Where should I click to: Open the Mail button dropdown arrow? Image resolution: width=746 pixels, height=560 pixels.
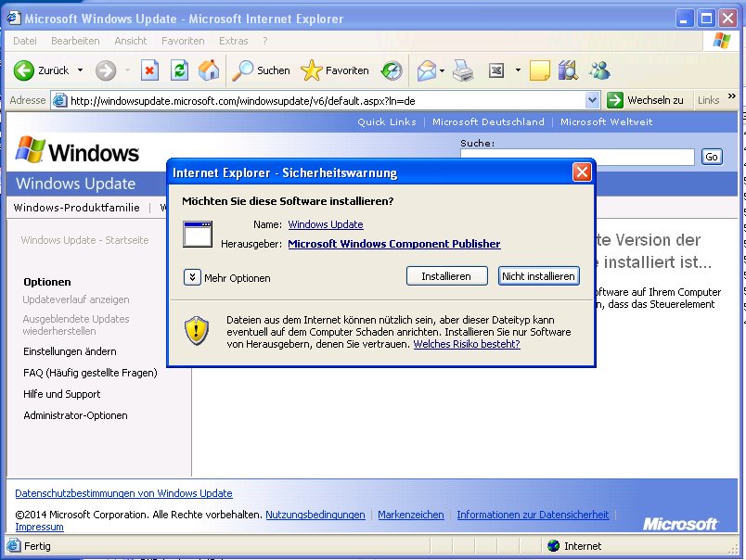(442, 70)
